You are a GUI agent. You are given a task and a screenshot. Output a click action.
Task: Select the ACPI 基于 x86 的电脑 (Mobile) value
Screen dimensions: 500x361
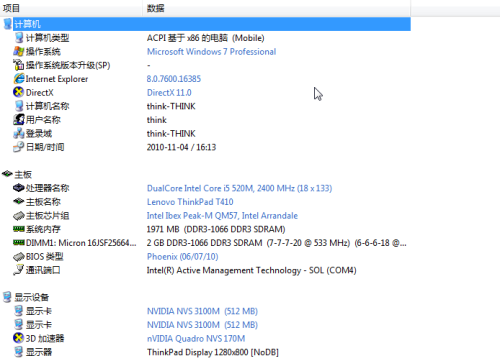(x=206, y=38)
